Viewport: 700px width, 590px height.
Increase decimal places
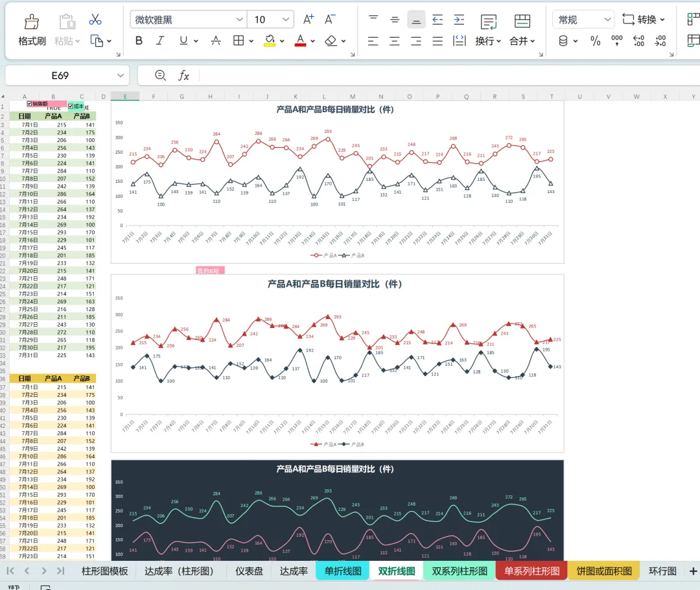639,41
